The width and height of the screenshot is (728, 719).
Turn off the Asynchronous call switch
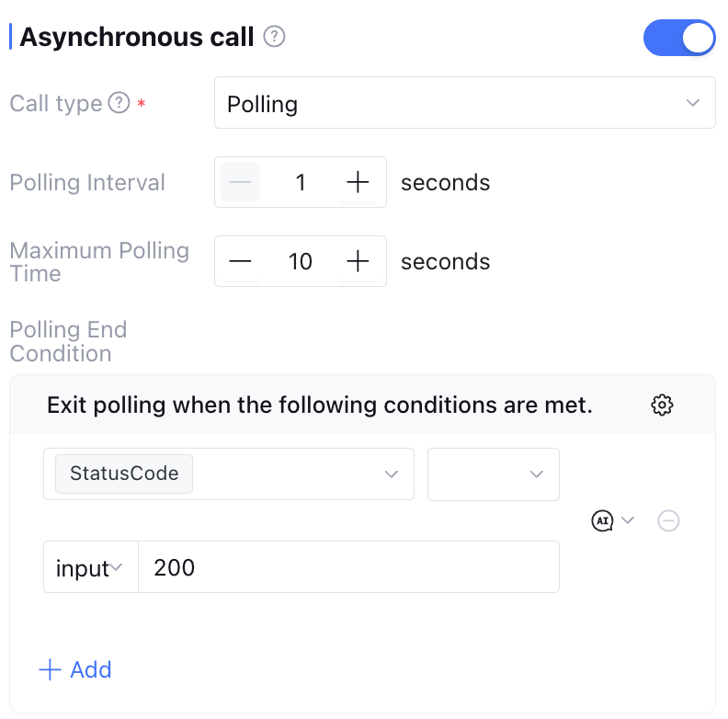[x=679, y=38]
